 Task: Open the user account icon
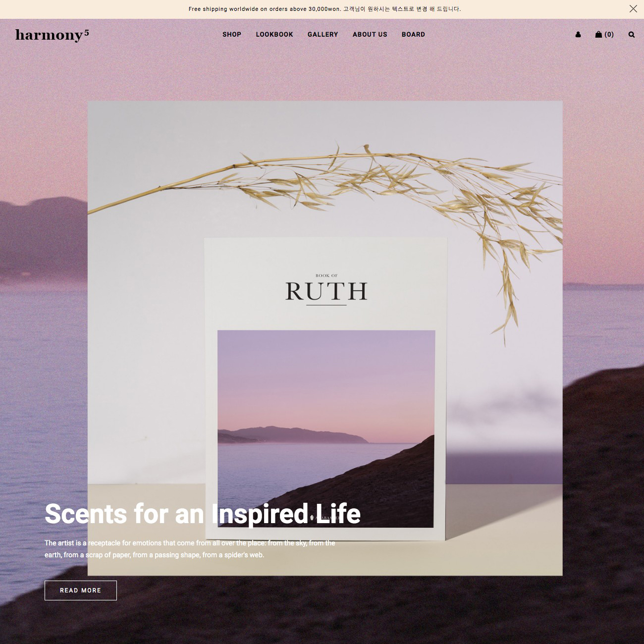click(578, 35)
